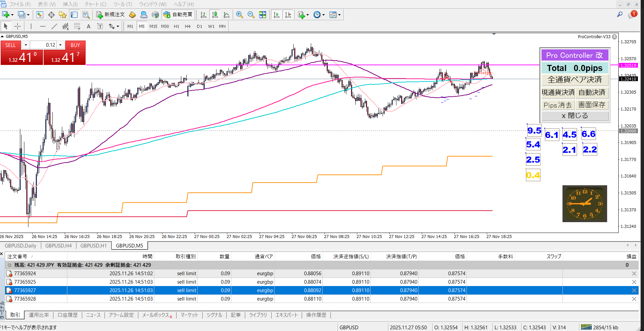Click the lot size input field
Screen dimensions: 644x331
[x=43, y=45]
